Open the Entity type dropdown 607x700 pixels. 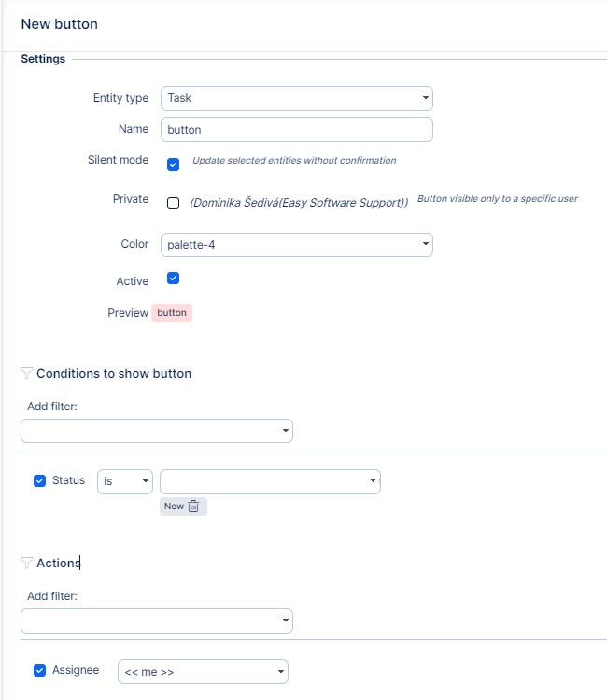[296, 98]
